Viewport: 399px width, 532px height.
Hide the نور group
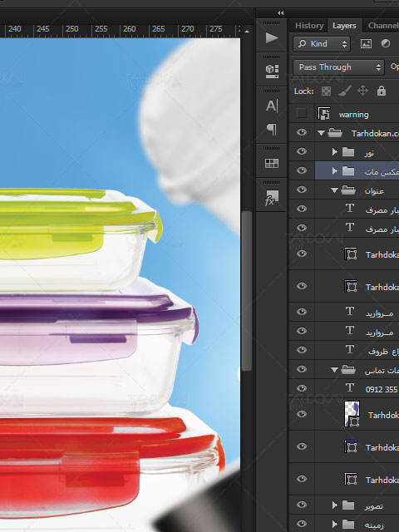pyautogui.click(x=301, y=151)
